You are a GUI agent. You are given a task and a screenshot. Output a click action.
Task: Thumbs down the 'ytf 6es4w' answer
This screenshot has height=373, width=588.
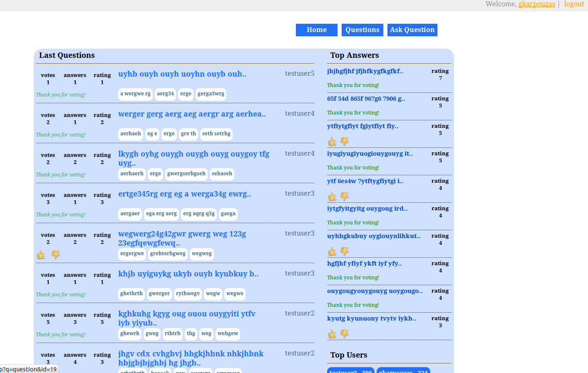click(345, 196)
